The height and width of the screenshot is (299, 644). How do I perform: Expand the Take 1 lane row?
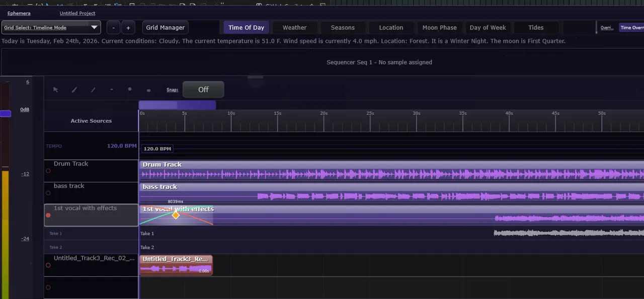[55, 233]
